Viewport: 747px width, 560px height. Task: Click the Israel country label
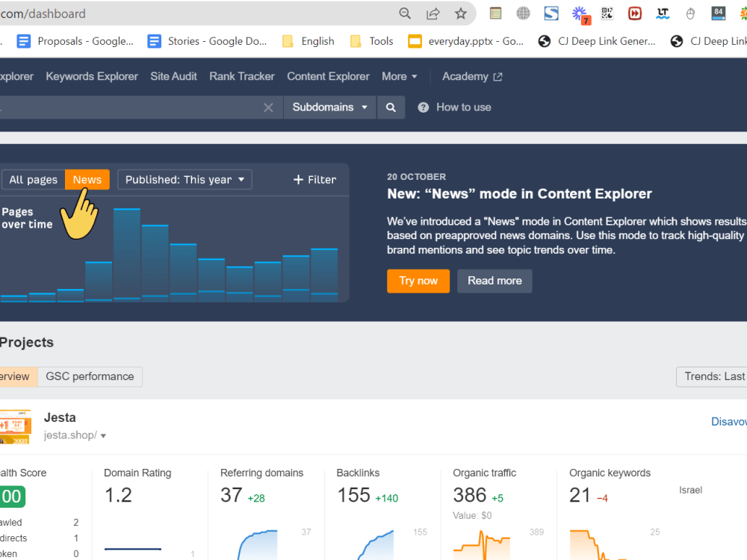point(690,490)
